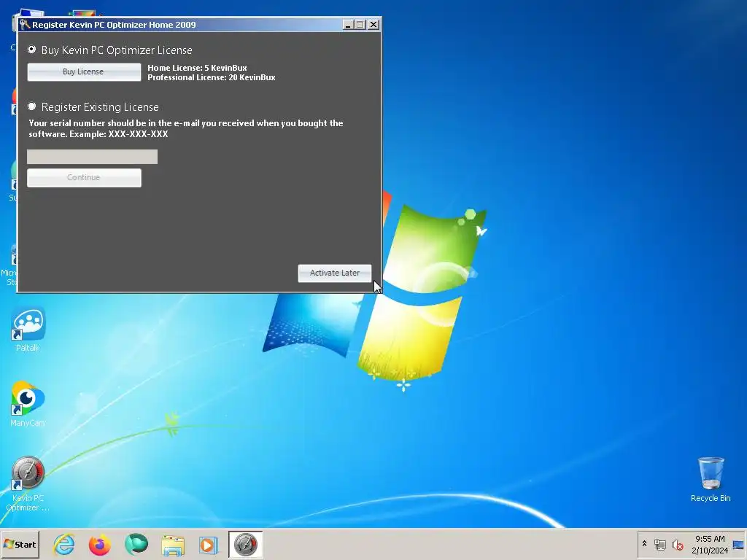Click network status tray icon
Viewport: 747px width, 560px height.
pos(659,544)
